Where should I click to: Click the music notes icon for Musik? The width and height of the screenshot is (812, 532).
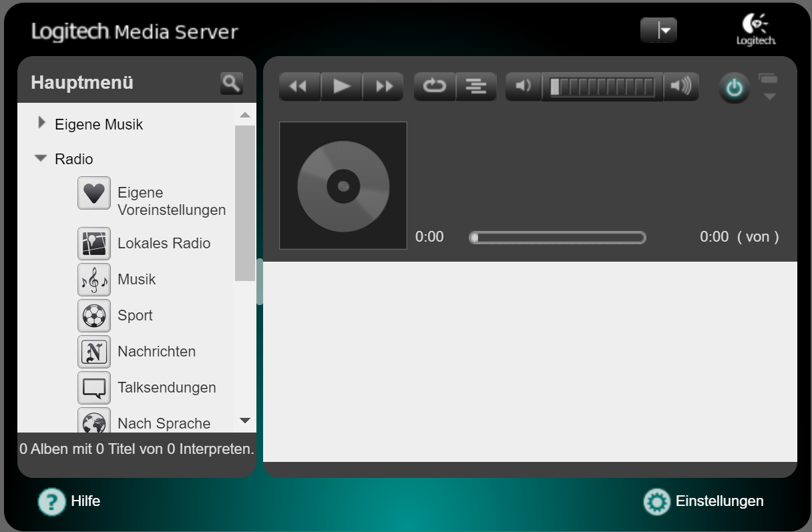click(94, 280)
